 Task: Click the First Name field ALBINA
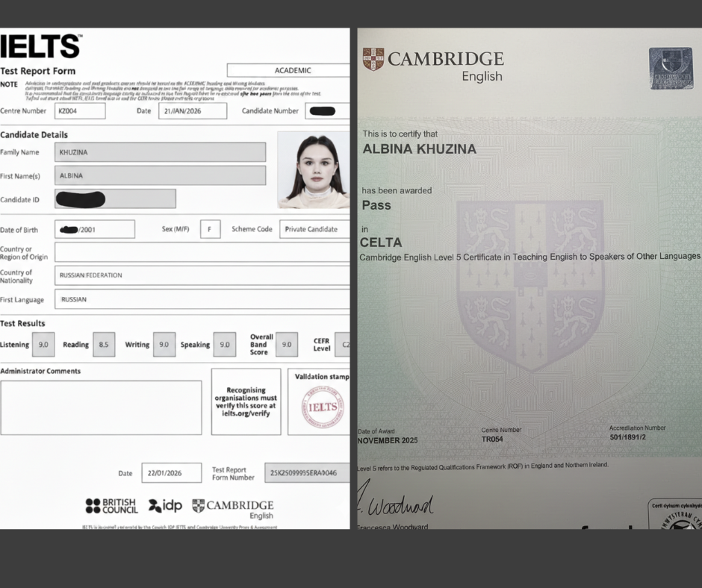pyautogui.click(x=161, y=175)
